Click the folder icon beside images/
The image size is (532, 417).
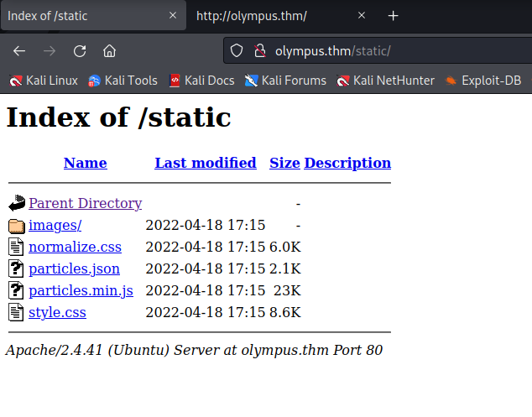17,226
